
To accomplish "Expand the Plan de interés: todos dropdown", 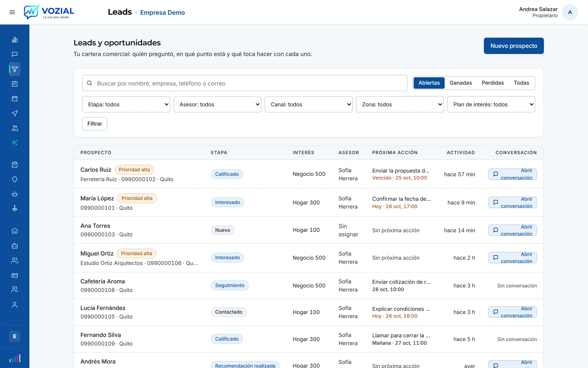I will [491, 104].
